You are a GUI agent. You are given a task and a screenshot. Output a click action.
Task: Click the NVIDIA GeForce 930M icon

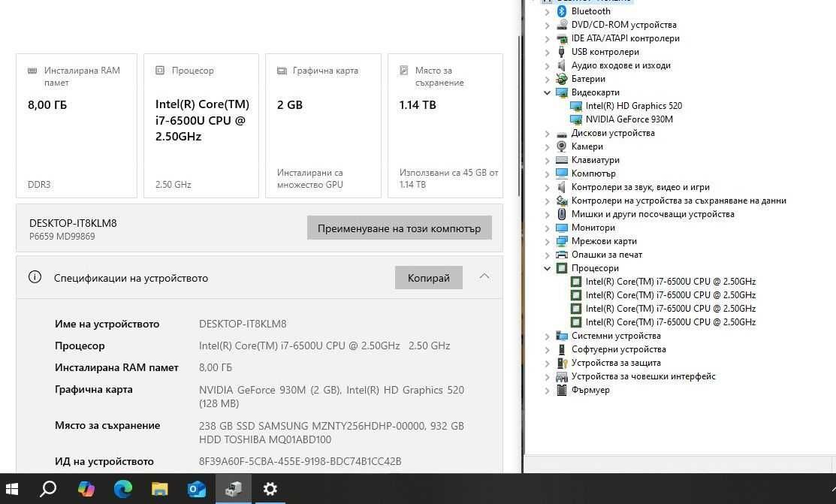[576, 119]
